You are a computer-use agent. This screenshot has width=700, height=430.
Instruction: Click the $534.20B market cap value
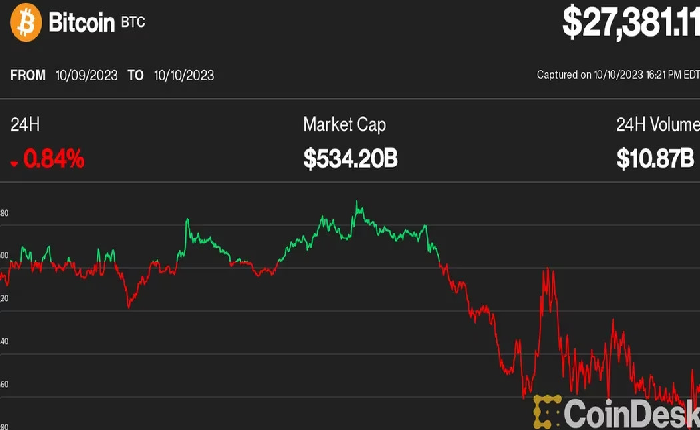350,159
